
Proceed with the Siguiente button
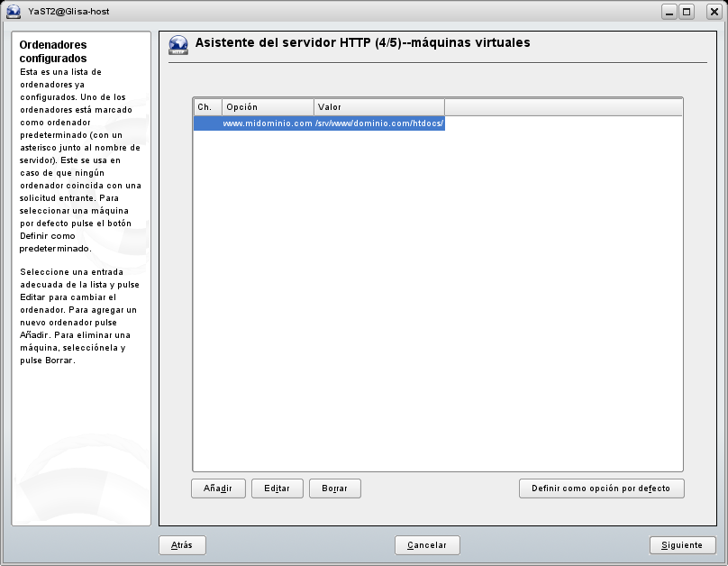coord(682,545)
